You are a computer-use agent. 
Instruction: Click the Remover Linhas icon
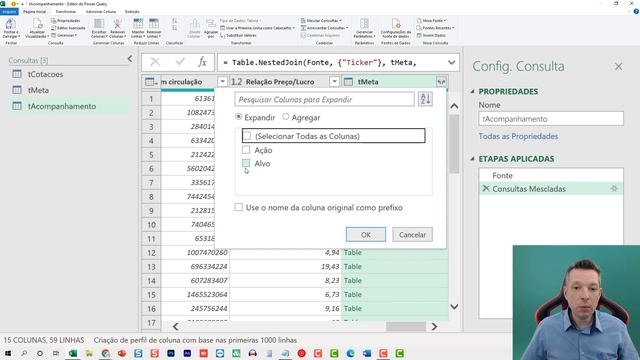pyautogui.click(x=154, y=24)
